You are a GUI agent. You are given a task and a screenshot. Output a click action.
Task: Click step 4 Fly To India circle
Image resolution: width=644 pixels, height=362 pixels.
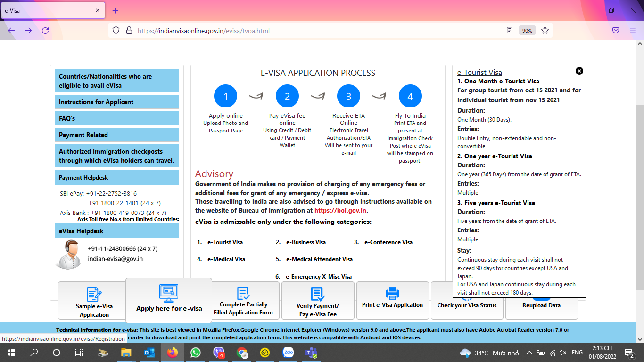pos(410,96)
